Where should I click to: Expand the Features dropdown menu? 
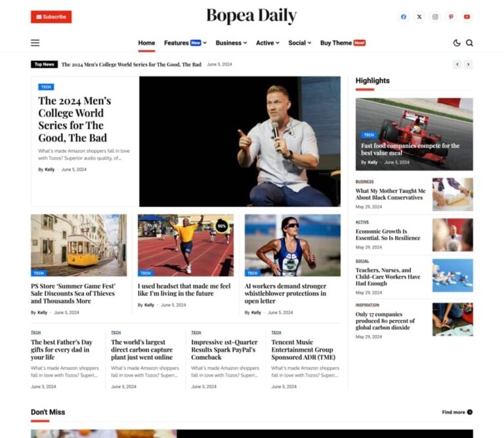coord(185,43)
